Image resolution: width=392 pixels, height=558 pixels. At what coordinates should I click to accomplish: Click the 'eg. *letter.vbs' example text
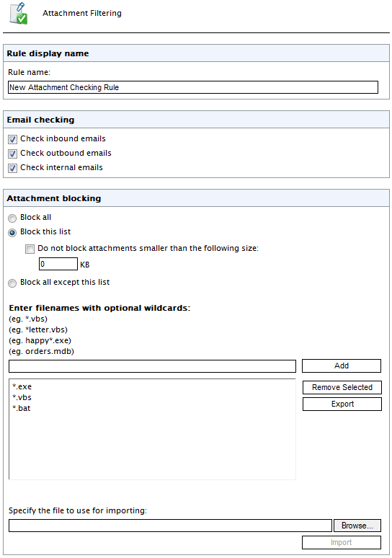(x=38, y=329)
